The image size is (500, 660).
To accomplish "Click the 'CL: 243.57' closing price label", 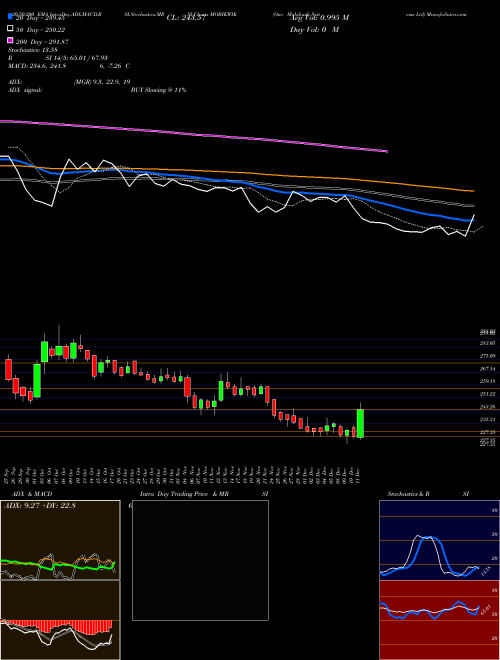I will 186,18.
